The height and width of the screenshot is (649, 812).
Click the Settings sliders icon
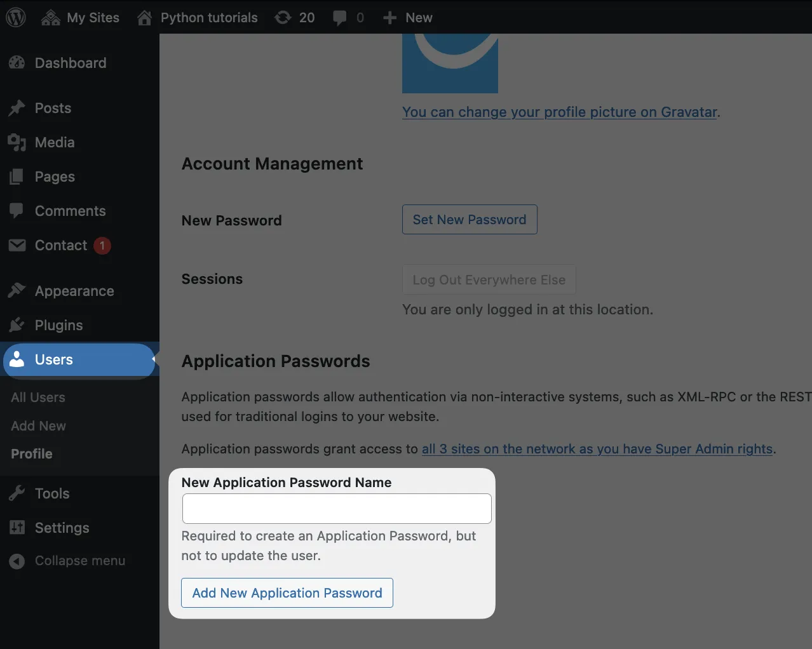pos(17,527)
